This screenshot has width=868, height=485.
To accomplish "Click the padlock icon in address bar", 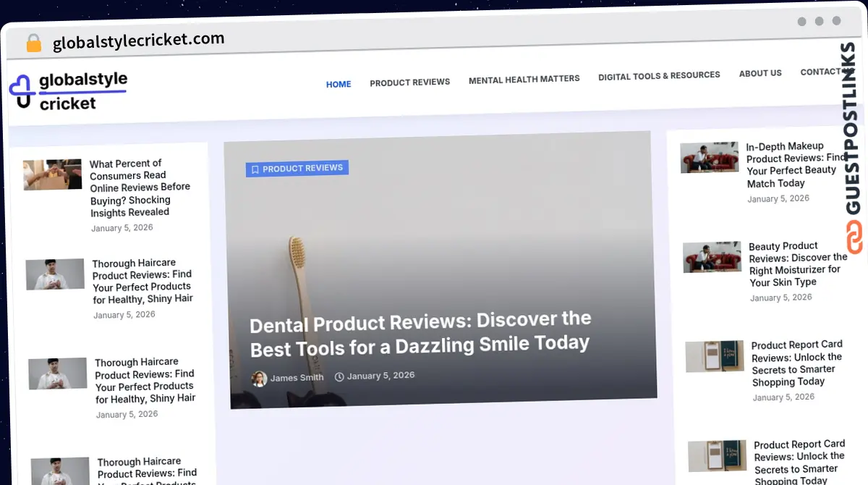I will coord(34,43).
